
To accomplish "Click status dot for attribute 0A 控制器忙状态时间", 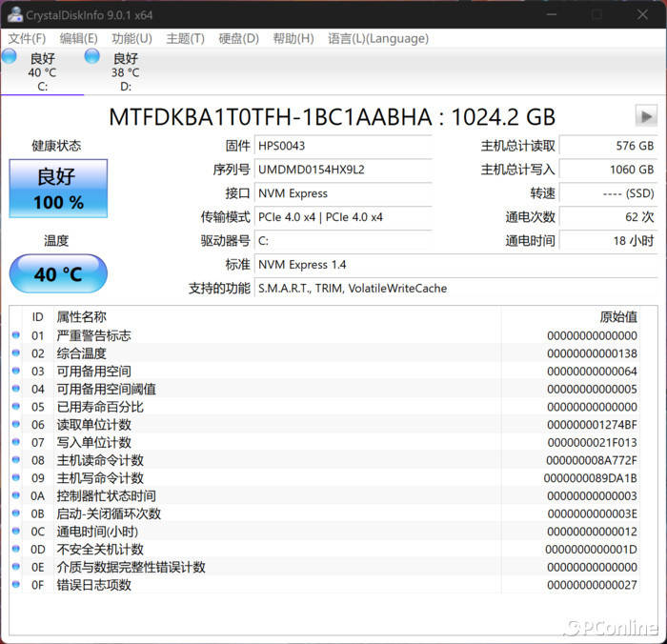I will pos(16,495).
